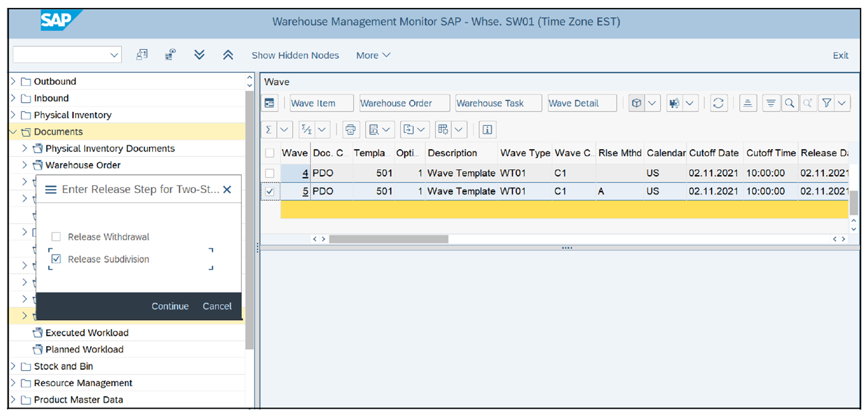Click the information icon in the Wave toolbar
The image size is (868, 416).
(x=487, y=129)
